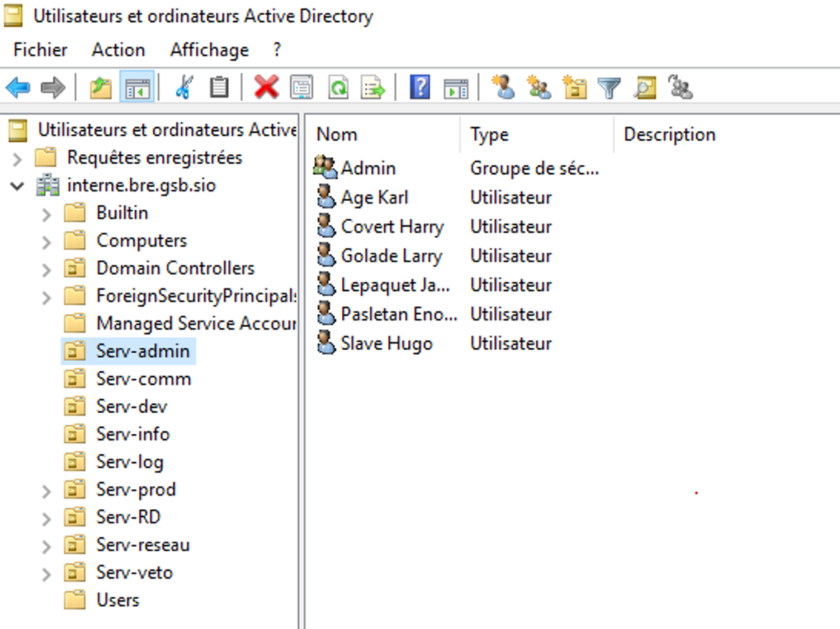The image size is (840, 629).
Task: Expand the Builtin container node
Action: 47,214
